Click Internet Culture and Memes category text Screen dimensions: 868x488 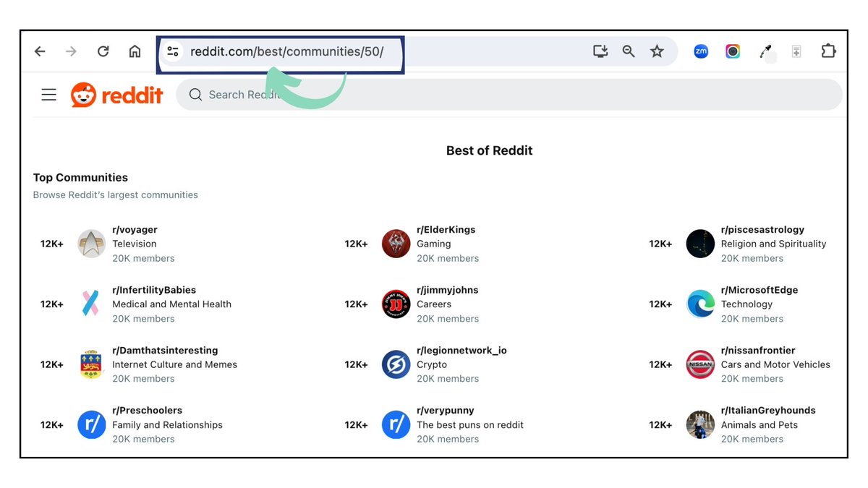[x=174, y=364]
